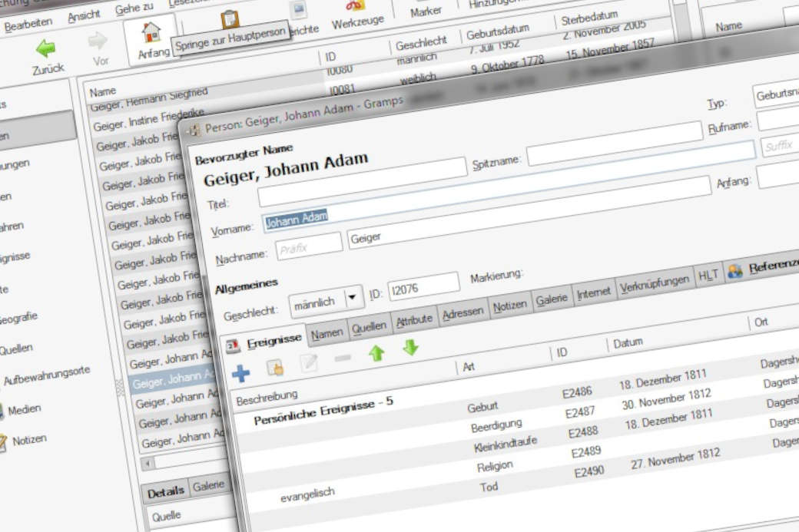This screenshot has height=532, width=799.
Task: Open the Werkzeuge tools icon
Action: tap(358, 7)
